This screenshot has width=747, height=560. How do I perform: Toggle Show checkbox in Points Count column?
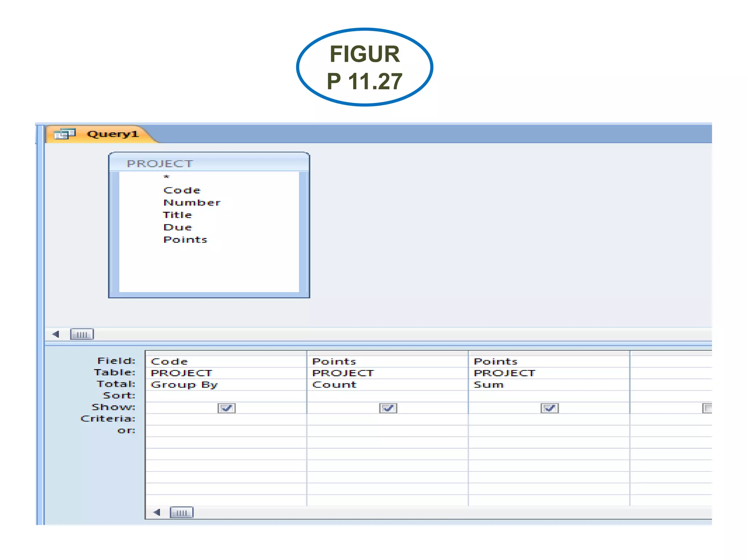tap(388, 408)
